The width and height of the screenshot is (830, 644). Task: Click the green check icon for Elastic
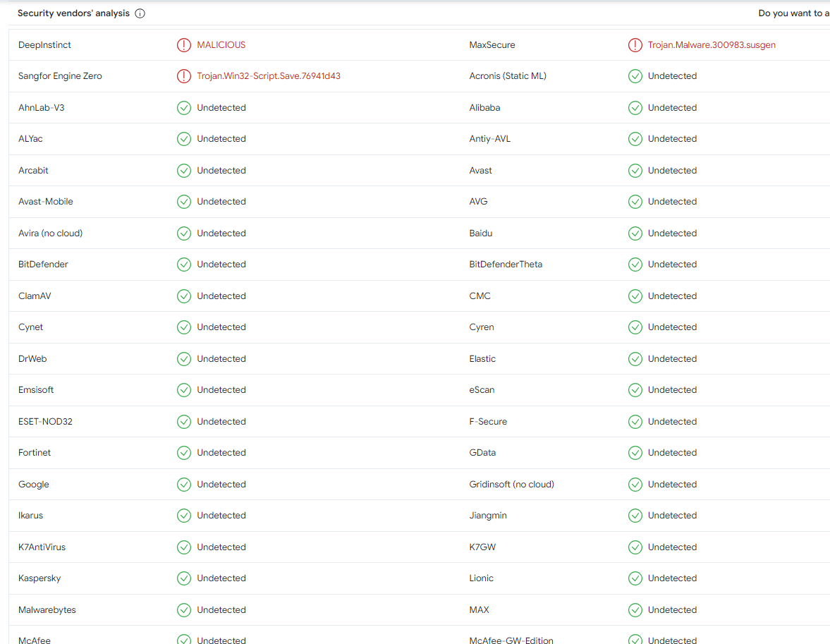click(x=635, y=359)
